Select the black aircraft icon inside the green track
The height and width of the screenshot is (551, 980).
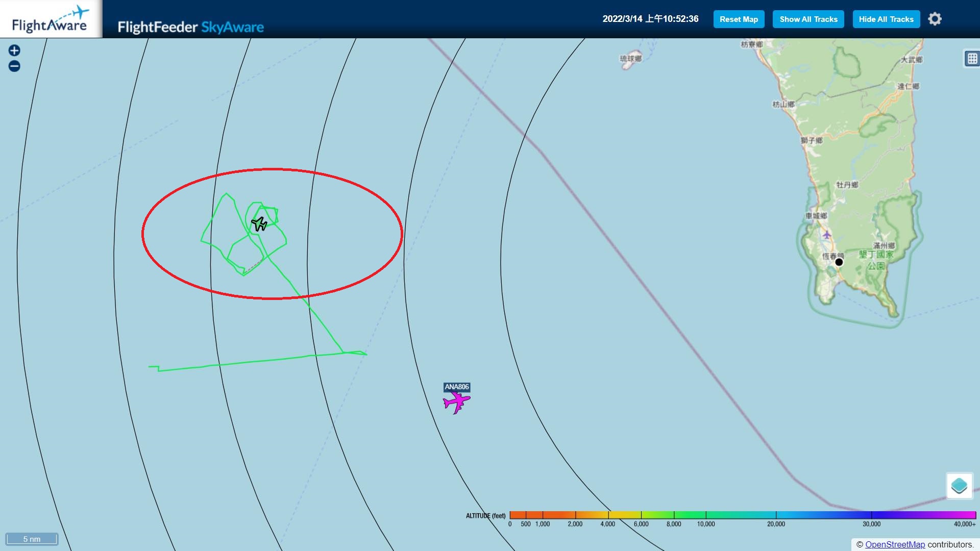tap(259, 223)
